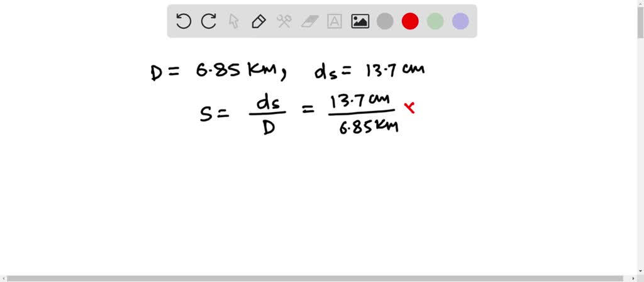Select the pointer selection tool

234,21
